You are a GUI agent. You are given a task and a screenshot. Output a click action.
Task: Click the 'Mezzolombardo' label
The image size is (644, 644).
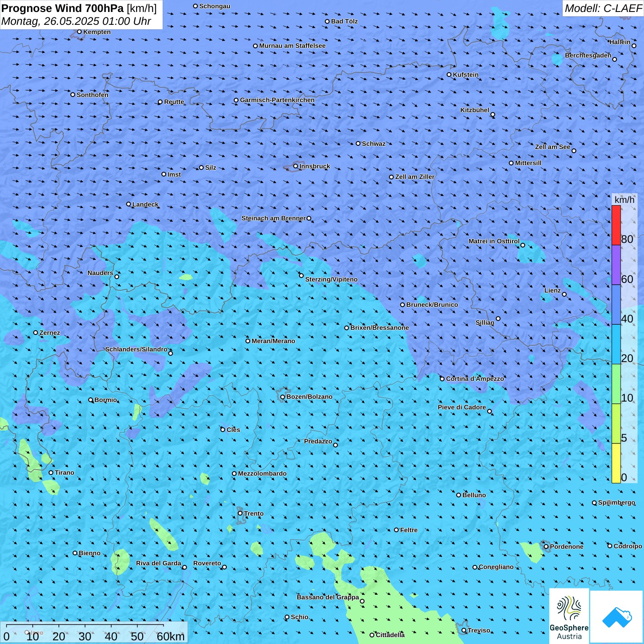[262, 473]
